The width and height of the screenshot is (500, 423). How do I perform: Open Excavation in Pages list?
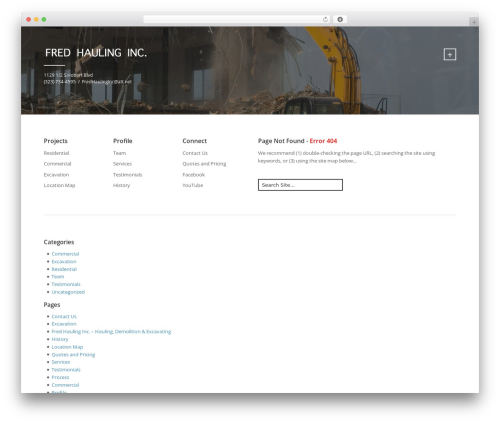tap(64, 324)
